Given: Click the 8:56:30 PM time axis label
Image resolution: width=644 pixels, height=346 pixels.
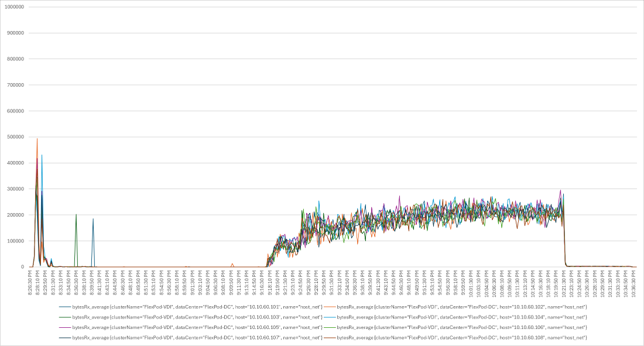Looking at the screenshot, I should (x=169, y=282).
